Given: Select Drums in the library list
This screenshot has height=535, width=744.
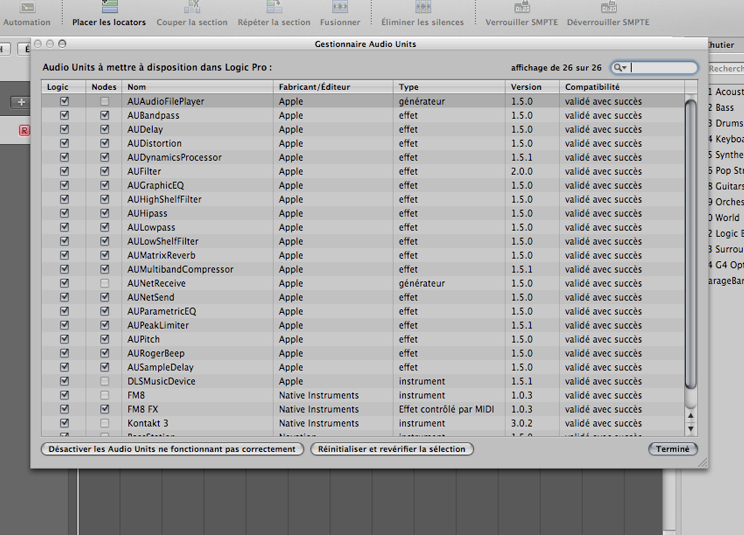Looking at the screenshot, I should tap(729, 123).
